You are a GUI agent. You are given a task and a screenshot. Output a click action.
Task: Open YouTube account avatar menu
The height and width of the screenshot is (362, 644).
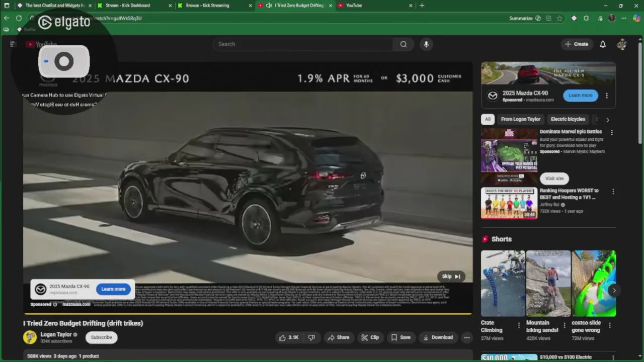(622, 44)
